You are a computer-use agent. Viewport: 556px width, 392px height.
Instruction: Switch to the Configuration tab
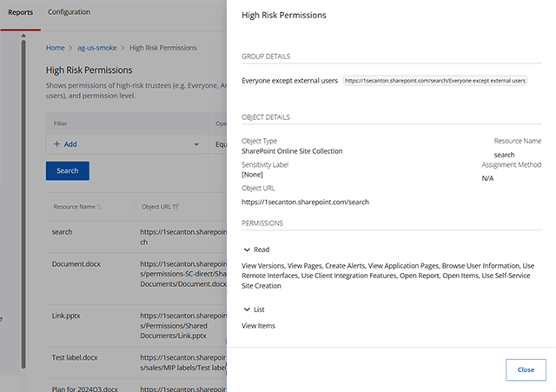point(69,12)
